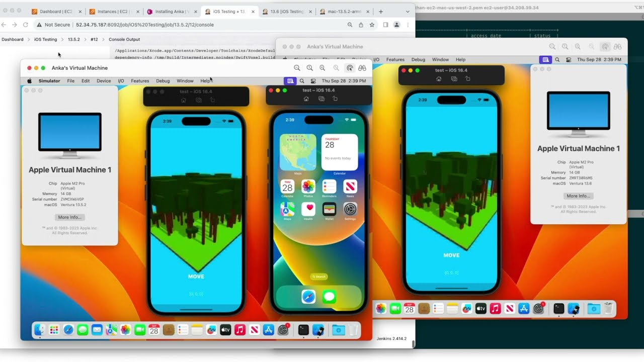Screen dimensions: 644x362
Task: Click rotate icon on back window simulator title bar
Action: [467, 79]
